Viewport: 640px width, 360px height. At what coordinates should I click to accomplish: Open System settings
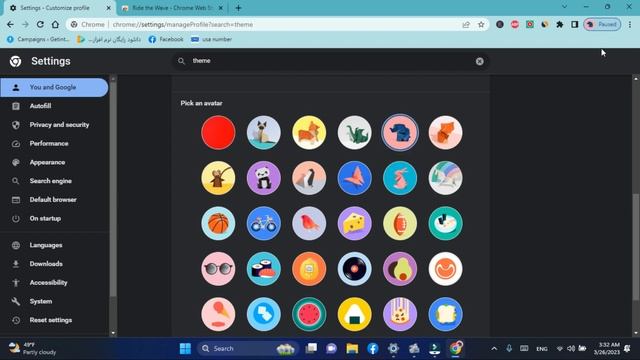(54, 302)
